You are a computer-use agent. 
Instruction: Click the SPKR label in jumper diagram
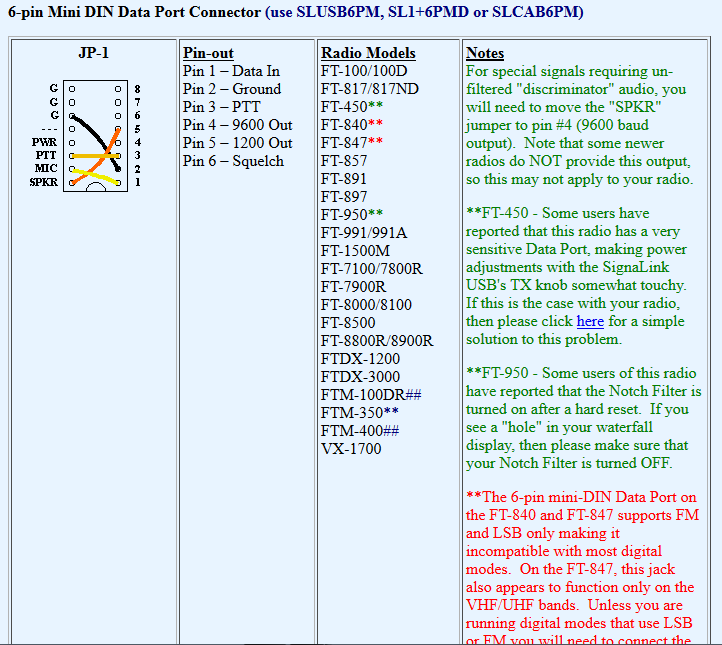coord(44,182)
